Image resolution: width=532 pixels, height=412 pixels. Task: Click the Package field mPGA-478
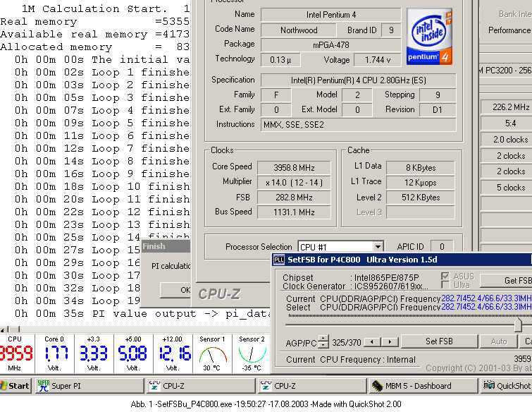[330, 45]
